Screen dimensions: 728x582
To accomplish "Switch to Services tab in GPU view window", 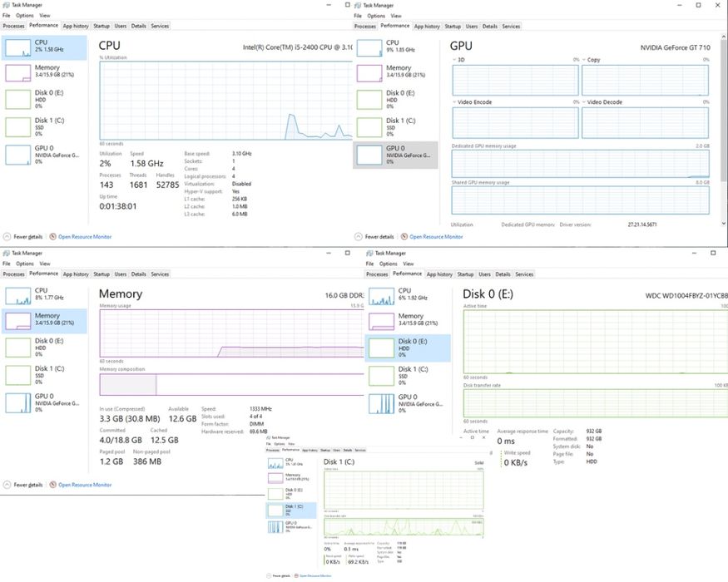I will coord(511,27).
